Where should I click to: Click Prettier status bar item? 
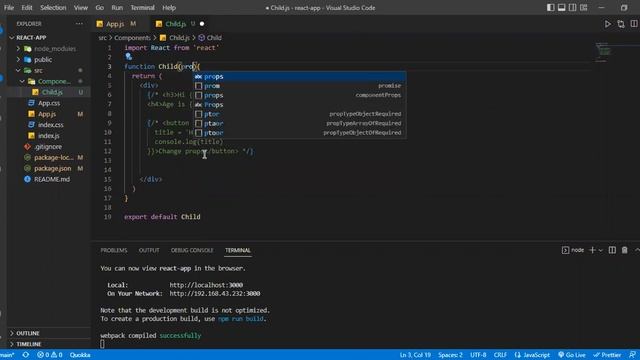(x=607, y=355)
